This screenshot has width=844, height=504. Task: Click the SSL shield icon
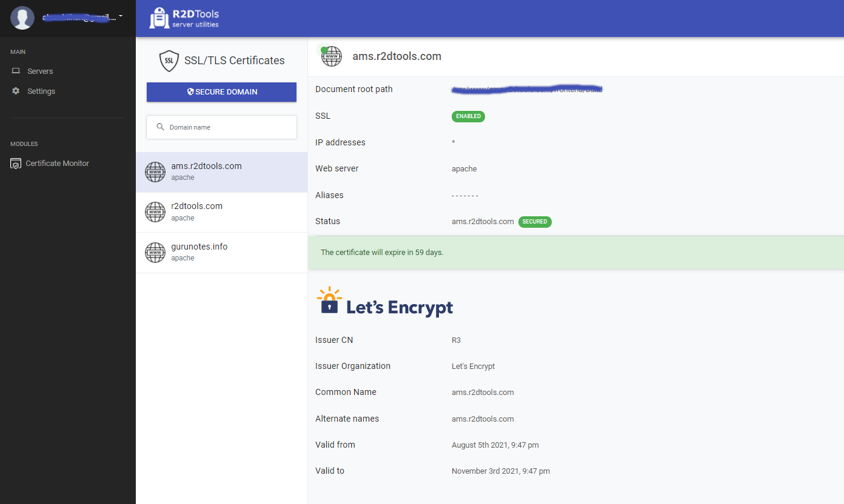(x=169, y=61)
